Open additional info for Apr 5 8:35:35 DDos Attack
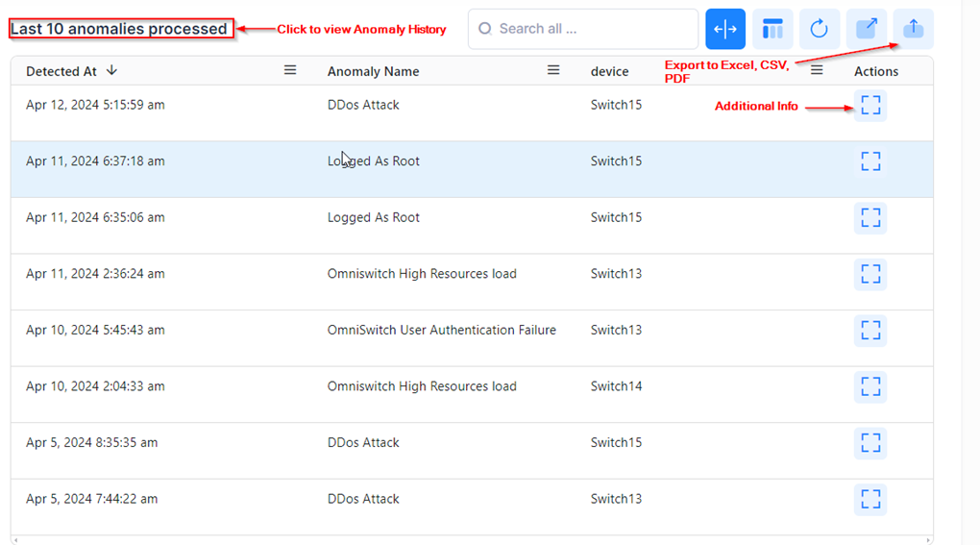The image size is (980, 545). click(870, 443)
